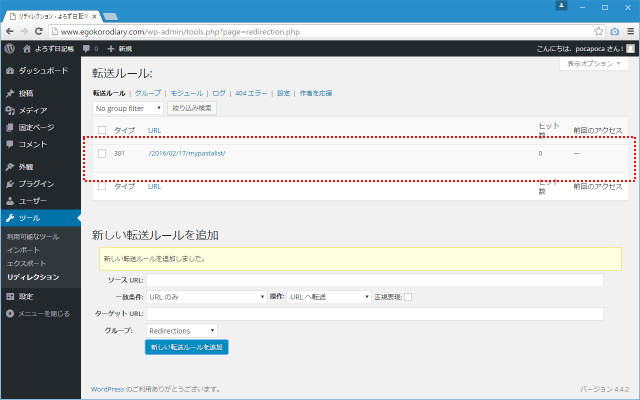This screenshot has width=640, height=400.
Task: Open プラグイン (Plugins) in the sidebar
Action: (36, 184)
